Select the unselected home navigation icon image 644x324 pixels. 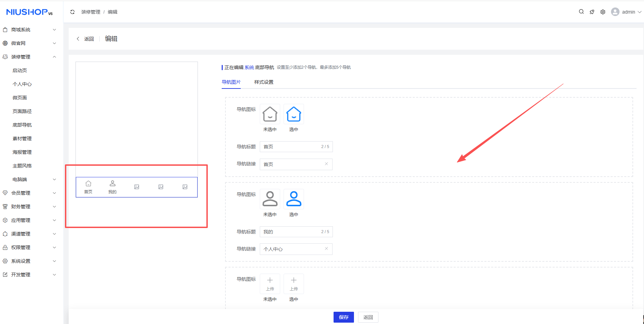tap(270, 114)
